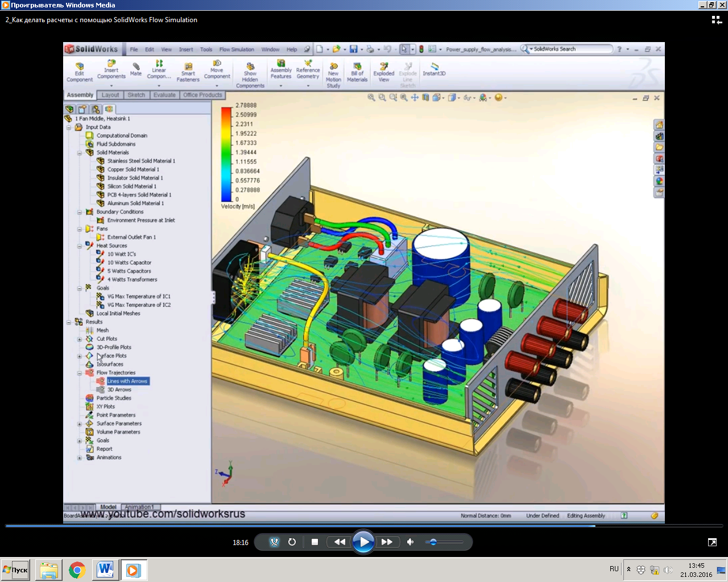The height and width of the screenshot is (582, 728).
Task: Open Google Chrome from taskbar
Action: (77, 569)
